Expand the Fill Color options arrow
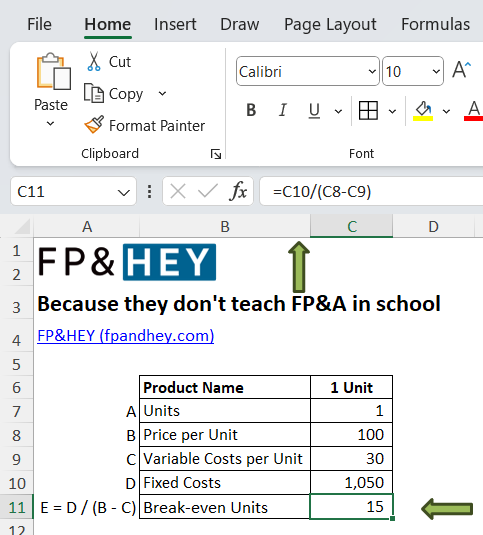This screenshot has width=483, height=535. [x=446, y=111]
